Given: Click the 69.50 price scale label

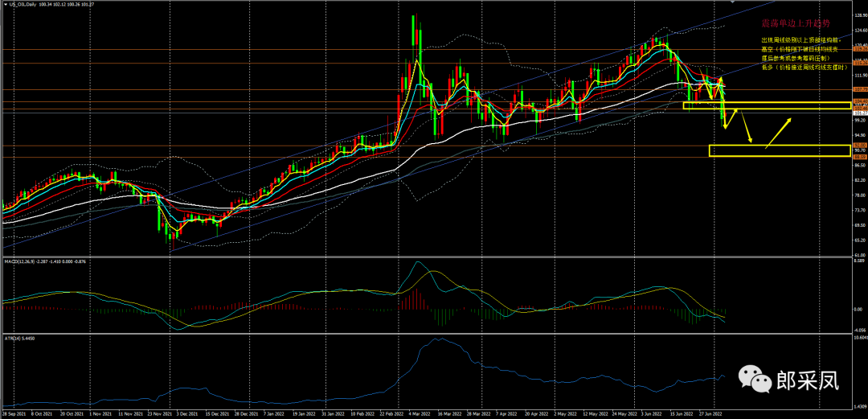Looking at the screenshot, I should click(x=860, y=225).
